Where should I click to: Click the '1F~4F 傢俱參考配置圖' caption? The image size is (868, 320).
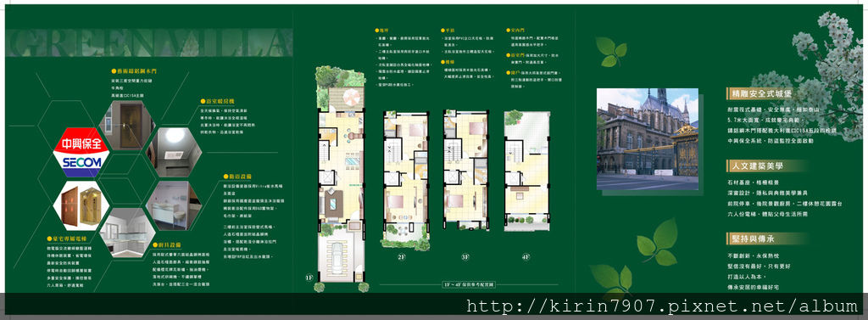468,284
